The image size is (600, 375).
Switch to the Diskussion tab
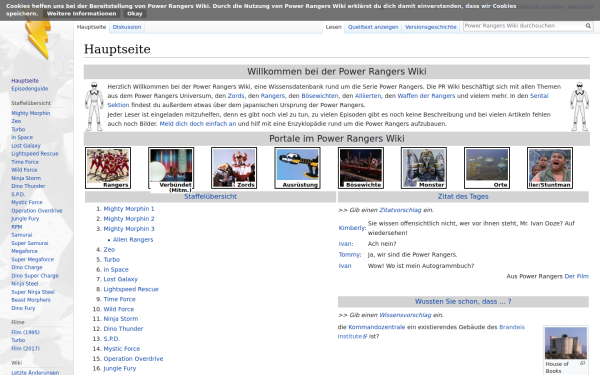[127, 27]
